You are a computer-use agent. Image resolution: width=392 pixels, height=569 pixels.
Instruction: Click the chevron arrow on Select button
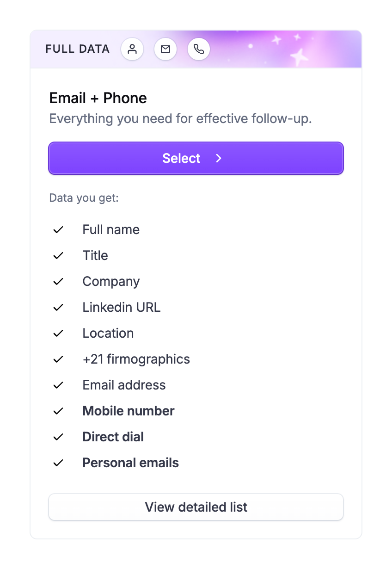point(219,158)
